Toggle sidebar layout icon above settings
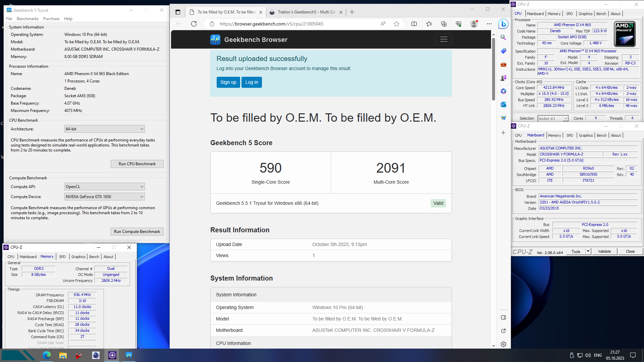 [503, 317]
